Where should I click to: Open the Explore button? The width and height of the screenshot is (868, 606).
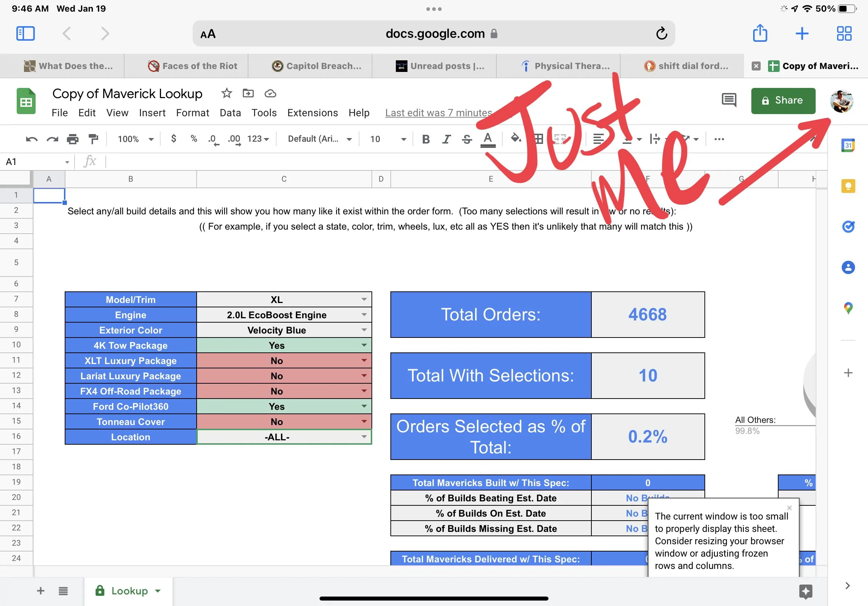pyautogui.click(x=805, y=591)
